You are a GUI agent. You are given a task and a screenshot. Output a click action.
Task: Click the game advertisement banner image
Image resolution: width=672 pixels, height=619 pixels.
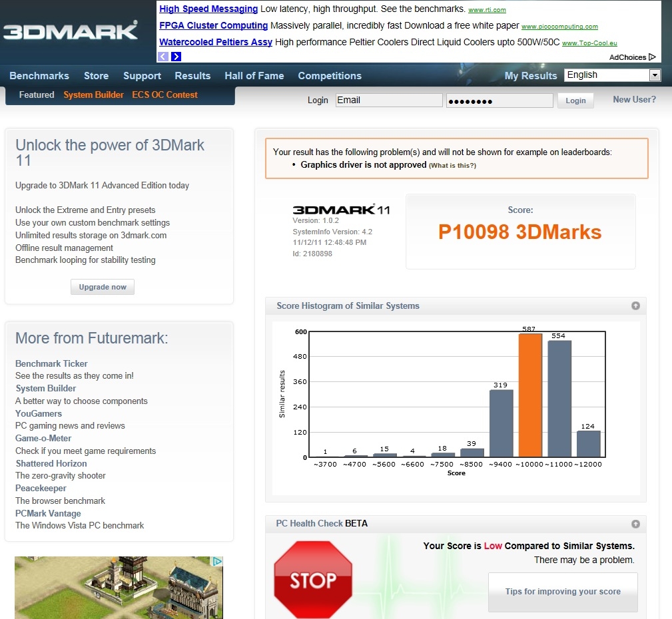point(119,587)
